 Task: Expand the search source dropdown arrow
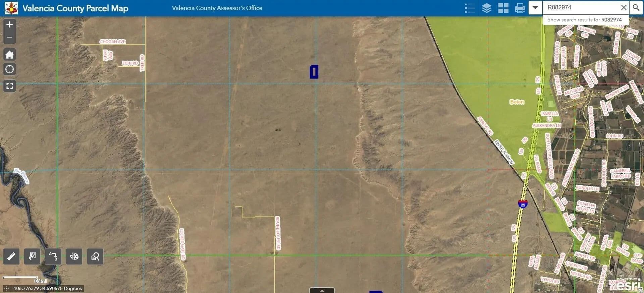pyautogui.click(x=535, y=7)
